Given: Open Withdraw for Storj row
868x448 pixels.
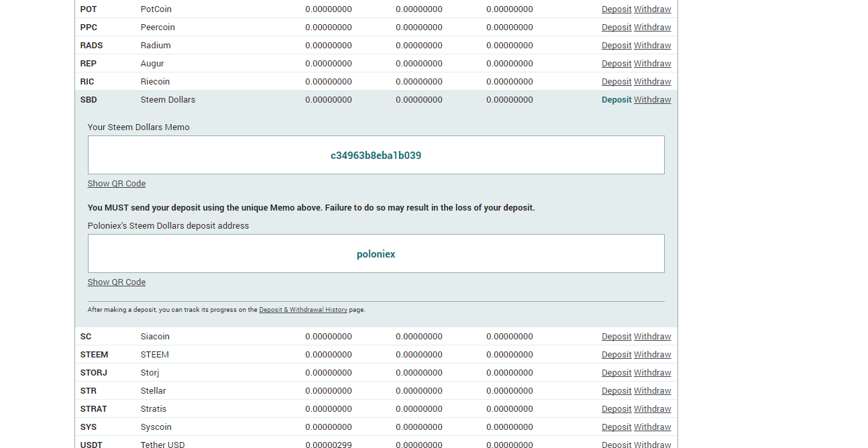Looking at the screenshot, I should (x=653, y=373).
